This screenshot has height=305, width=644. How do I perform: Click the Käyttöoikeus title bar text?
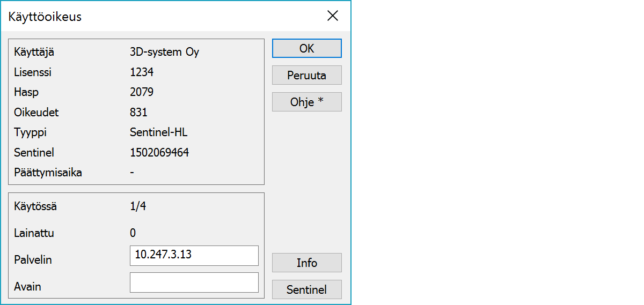click(x=45, y=17)
